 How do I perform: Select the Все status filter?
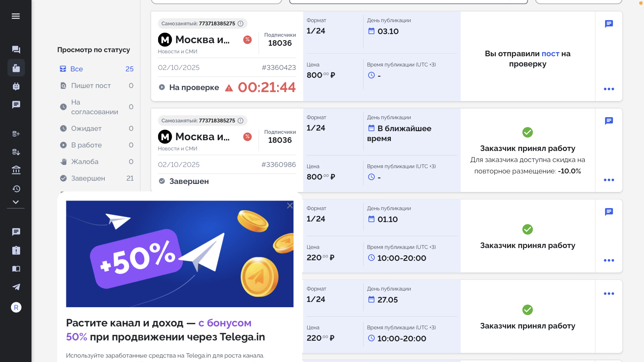[x=76, y=69]
